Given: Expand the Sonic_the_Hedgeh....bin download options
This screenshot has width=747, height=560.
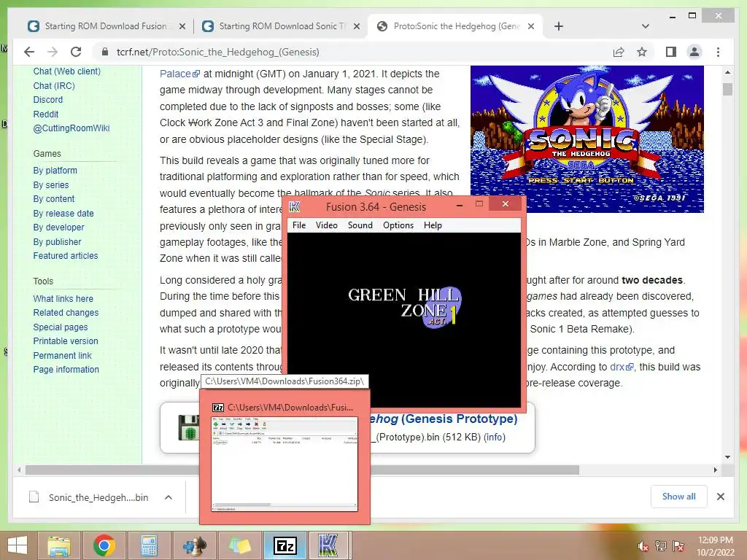Looking at the screenshot, I should [169, 497].
